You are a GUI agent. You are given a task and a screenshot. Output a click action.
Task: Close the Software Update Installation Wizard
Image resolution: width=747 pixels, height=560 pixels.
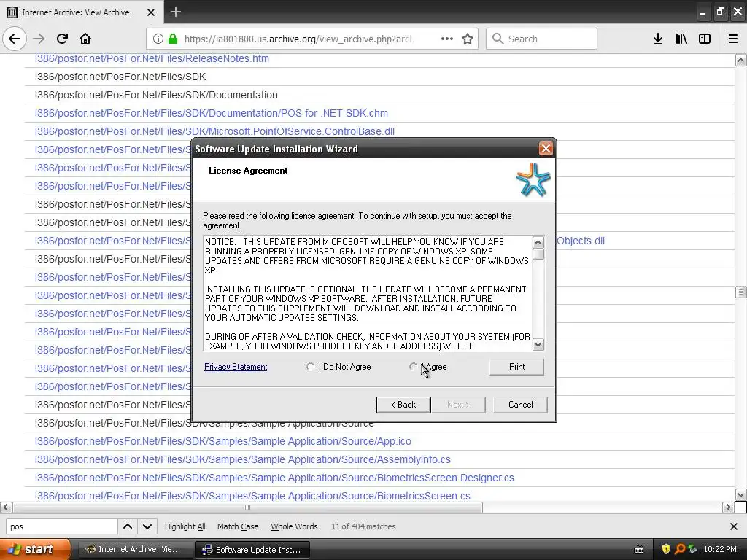click(x=546, y=149)
